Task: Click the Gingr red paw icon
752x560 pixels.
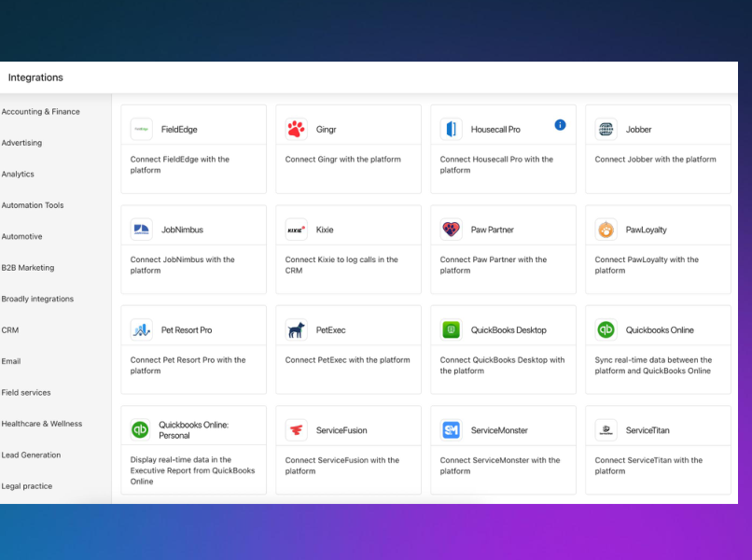Action: click(x=297, y=129)
